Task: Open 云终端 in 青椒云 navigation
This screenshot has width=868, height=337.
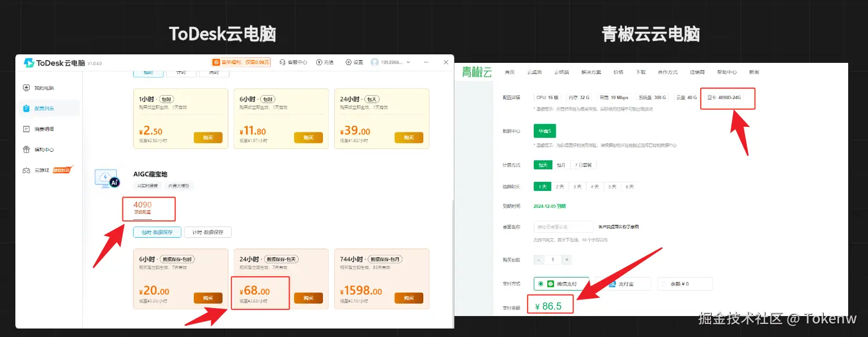Action: (x=562, y=72)
